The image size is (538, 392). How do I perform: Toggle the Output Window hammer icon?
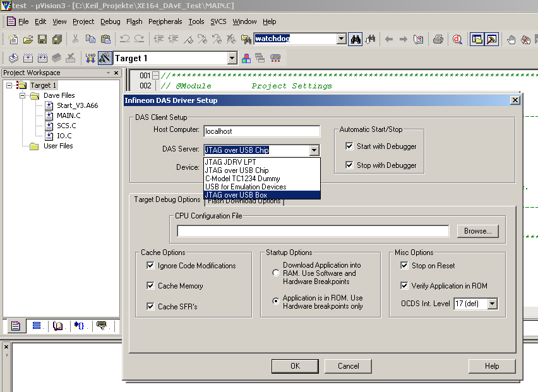point(492,39)
